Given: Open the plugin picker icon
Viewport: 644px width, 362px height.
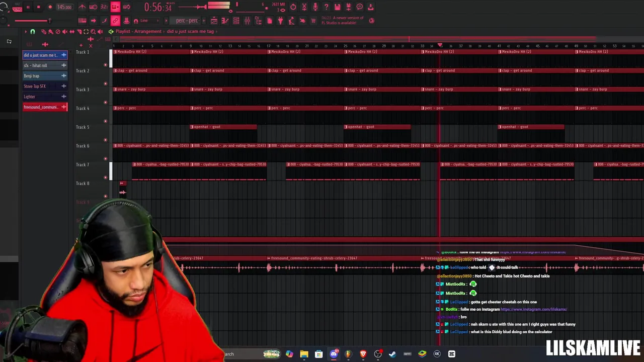Looking at the screenshot, I should [x=258, y=21].
